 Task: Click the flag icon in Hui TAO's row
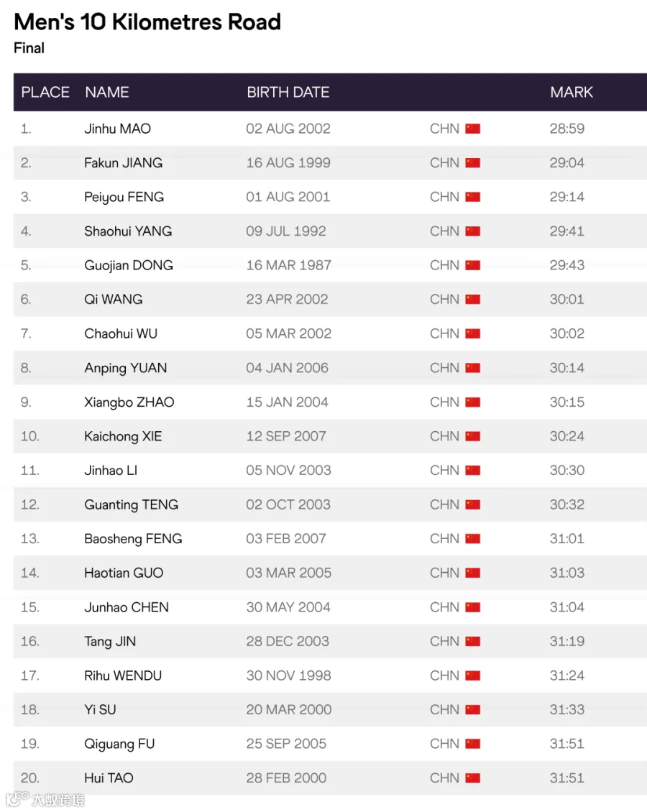(472, 778)
